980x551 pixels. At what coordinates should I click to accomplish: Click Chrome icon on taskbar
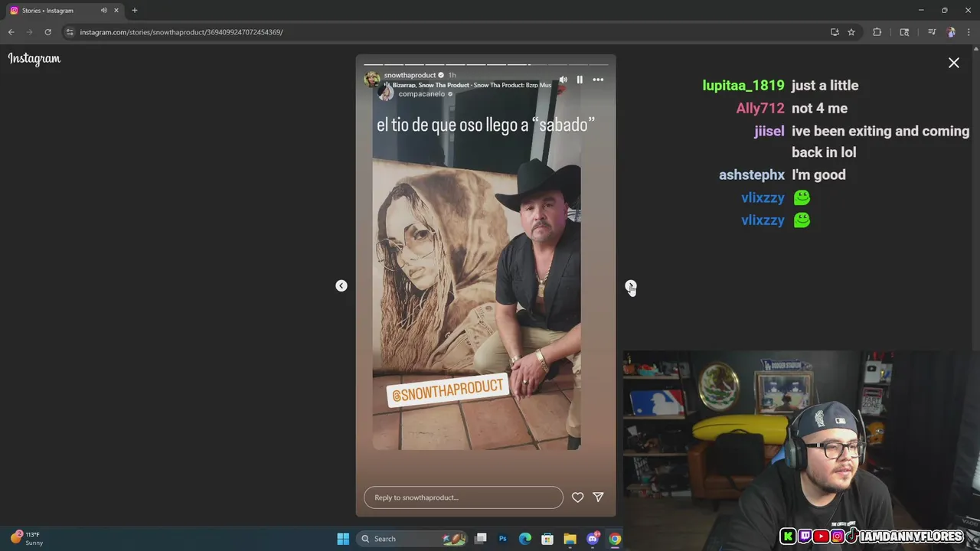click(x=615, y=539)
